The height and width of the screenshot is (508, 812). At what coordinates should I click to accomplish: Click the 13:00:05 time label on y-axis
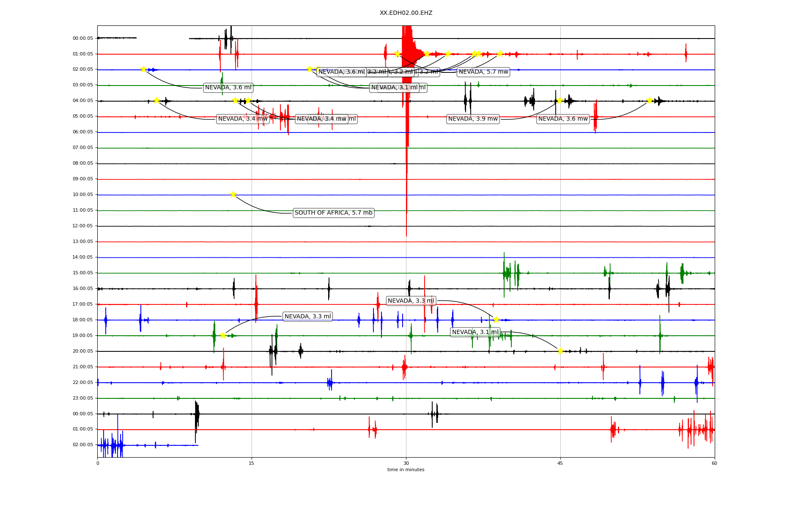coord(83,242)
